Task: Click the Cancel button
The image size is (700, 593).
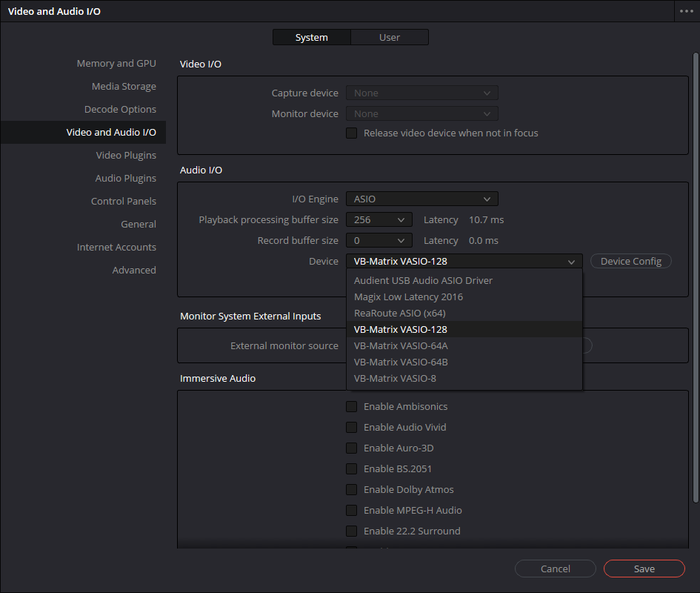Action: 556,569
